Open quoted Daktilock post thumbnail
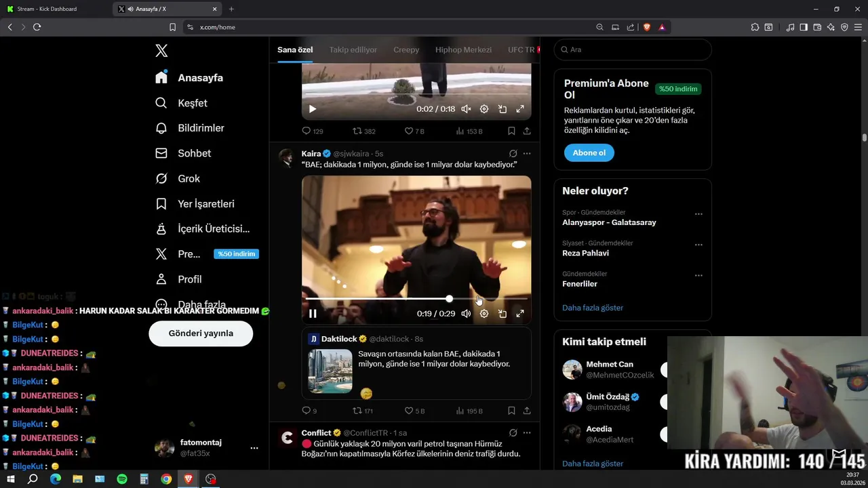The width and height of the screenshot is (868, 488). [330, 371]
